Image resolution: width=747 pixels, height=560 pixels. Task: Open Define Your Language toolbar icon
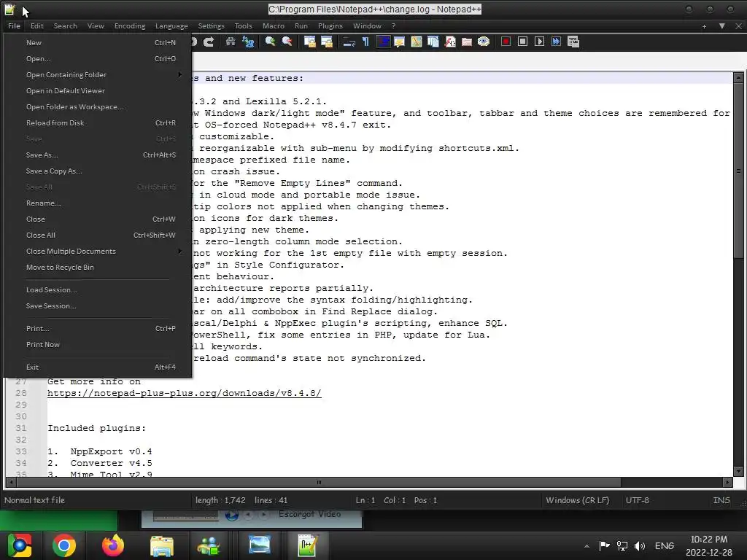point(399,42)
